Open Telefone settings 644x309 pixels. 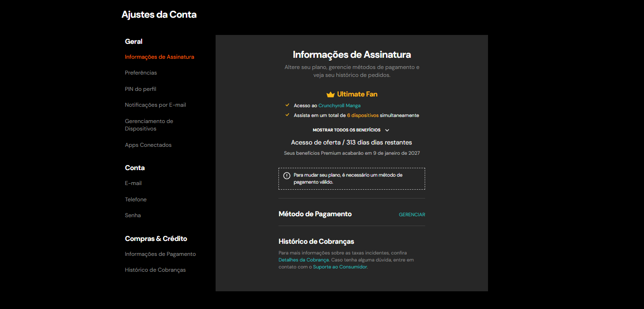coord(136,199)
